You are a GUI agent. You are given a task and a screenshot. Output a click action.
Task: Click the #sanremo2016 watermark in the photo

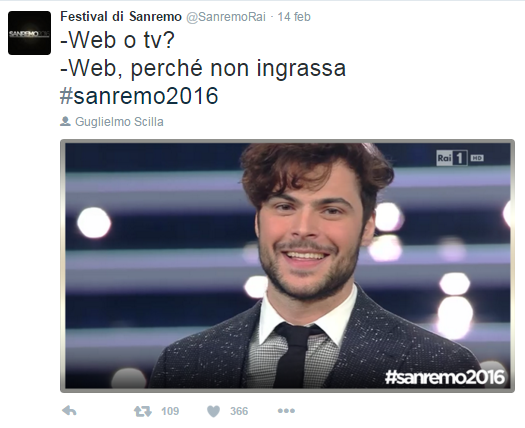[445, 376]
